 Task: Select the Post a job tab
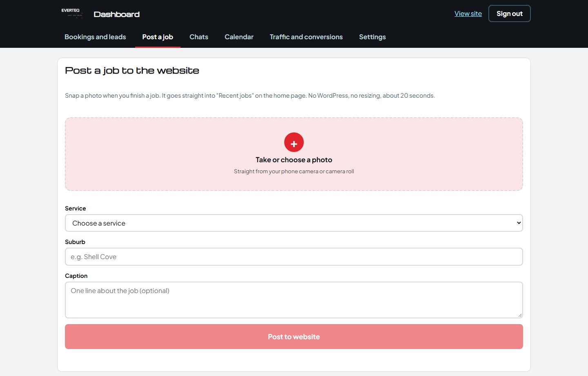pos(158,37)
